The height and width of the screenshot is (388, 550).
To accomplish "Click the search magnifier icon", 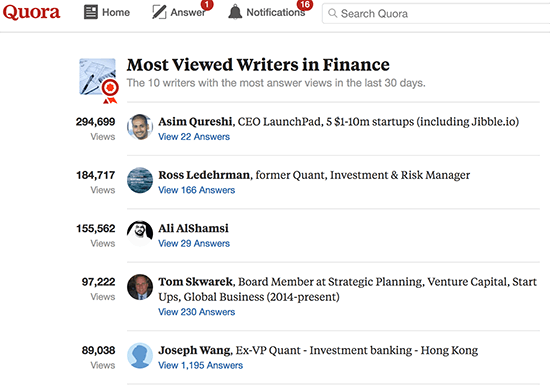I will [333, 13].
